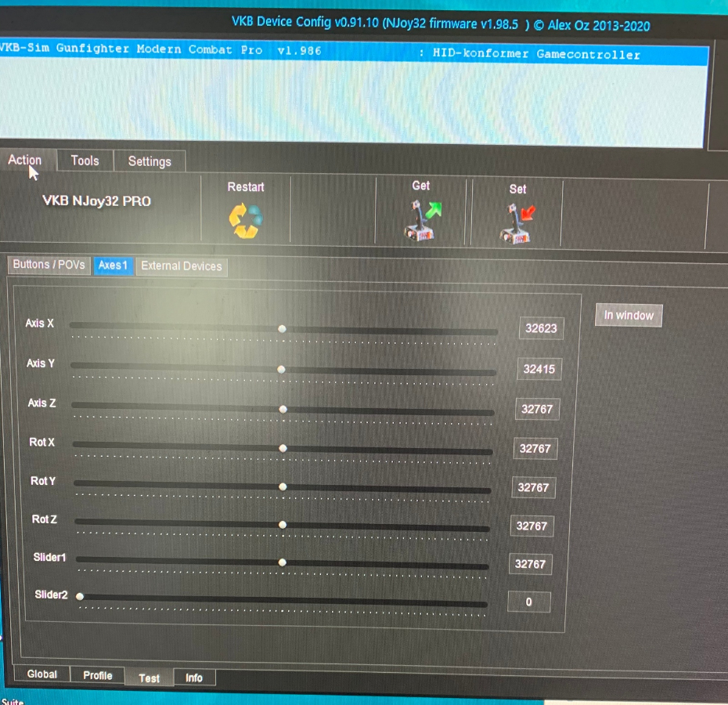Select the Test bottom tab
Image resolution: width=728 pixels, height=705 pixels.
click(x=149, y=678)
